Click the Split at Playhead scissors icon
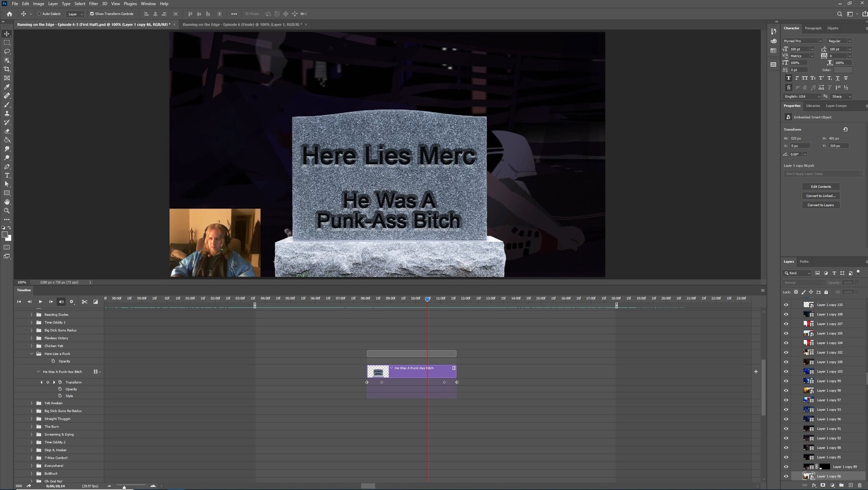The height and width of the screenshot is (490, 868). point(84,302)
